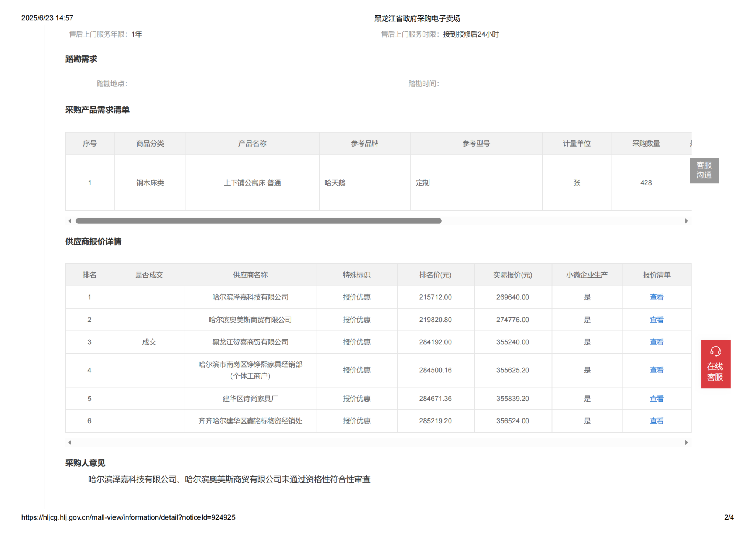Screen dimensions: 756x534
Task: View 哈尔滨泽嘉科技有限公司 quotation list
Action: point(656,297)
